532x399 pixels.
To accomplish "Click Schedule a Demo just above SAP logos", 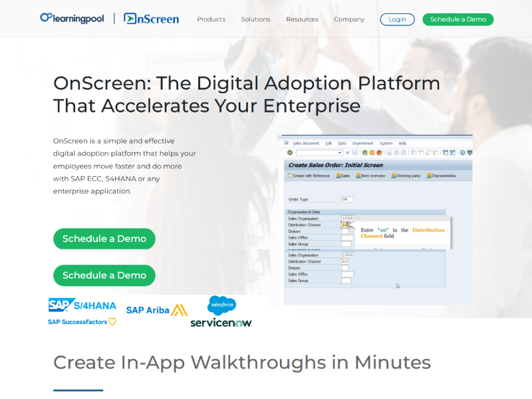I will pyautogui.click(x=104, y=275).
